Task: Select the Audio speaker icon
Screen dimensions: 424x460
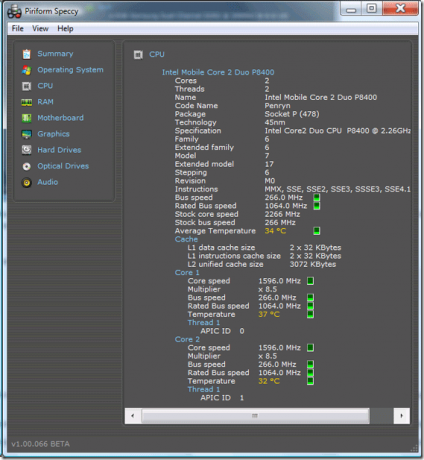Action: pos(27,182)
